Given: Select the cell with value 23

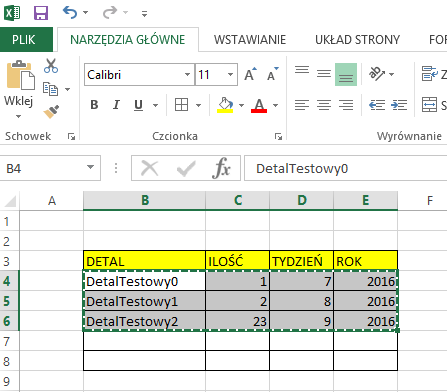Looking at the screenshot, I should coord(237,321).
